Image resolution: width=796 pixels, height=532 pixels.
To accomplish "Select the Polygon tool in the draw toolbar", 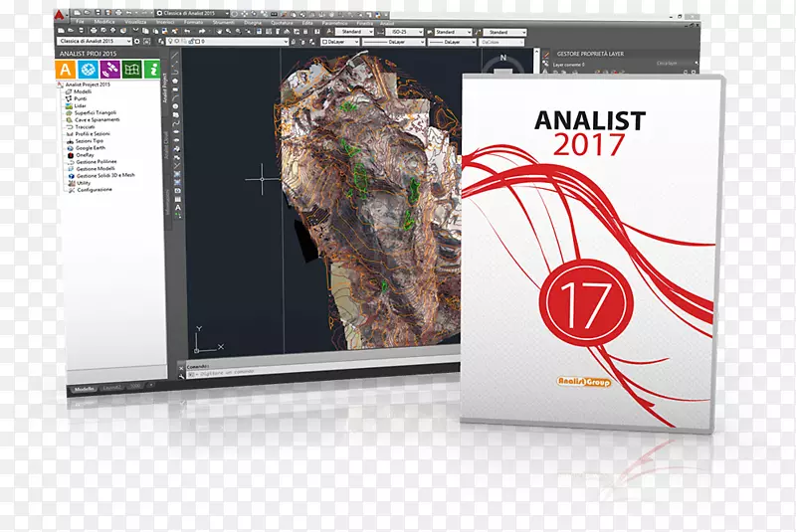I will click(176, 81).
